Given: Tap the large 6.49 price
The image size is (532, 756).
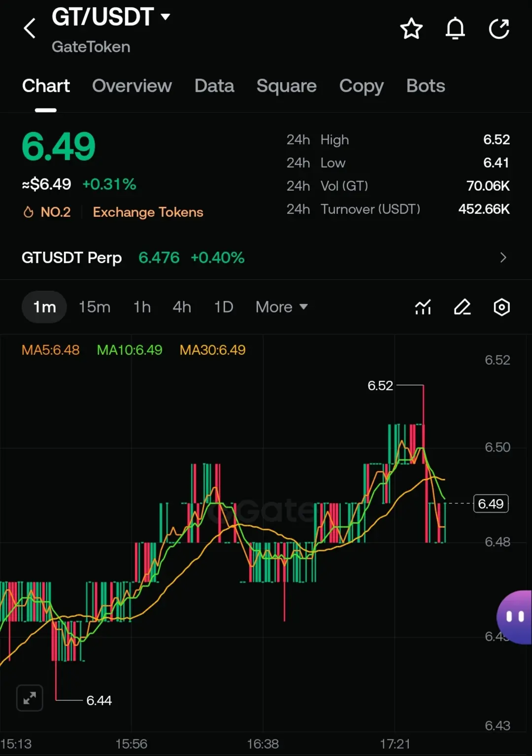Looking at the screenshot, I should click(x=59, y=146).
